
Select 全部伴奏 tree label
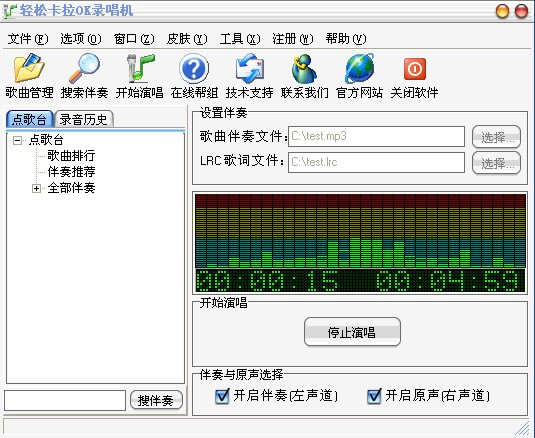[x=71, y=188]
